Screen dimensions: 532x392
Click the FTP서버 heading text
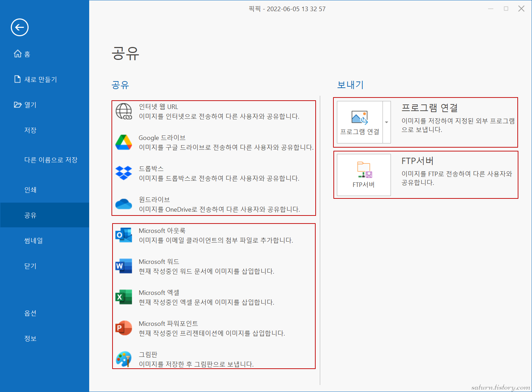click(x=417, y=161)
